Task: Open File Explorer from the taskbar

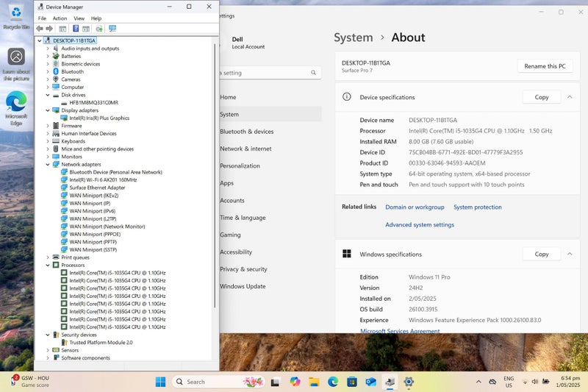Action: 314,382
